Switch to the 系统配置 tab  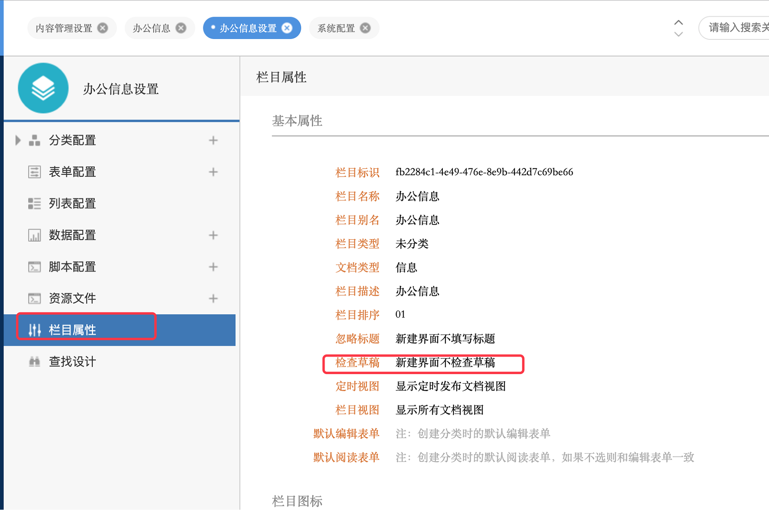[x=336, y=28]
